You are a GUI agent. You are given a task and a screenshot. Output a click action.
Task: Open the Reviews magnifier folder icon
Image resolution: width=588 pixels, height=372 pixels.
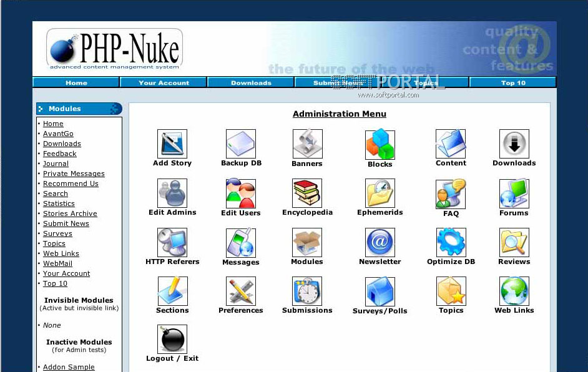pyautogui.click(x=514, y=242)
